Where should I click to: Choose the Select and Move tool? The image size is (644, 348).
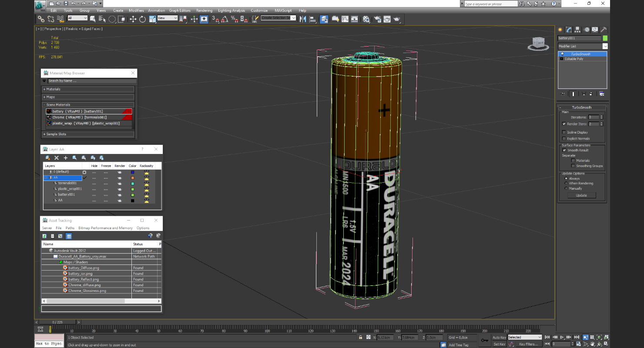tap(133, 19)
